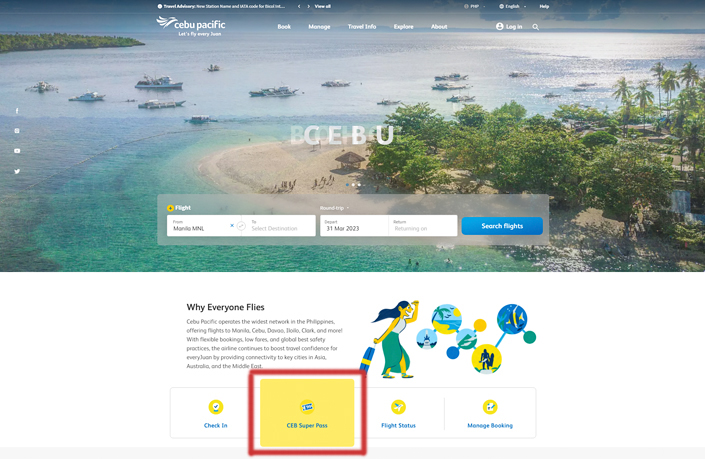Open the Flight Status shortcut
Screen dimensions: 705x459
click(398, 413)
